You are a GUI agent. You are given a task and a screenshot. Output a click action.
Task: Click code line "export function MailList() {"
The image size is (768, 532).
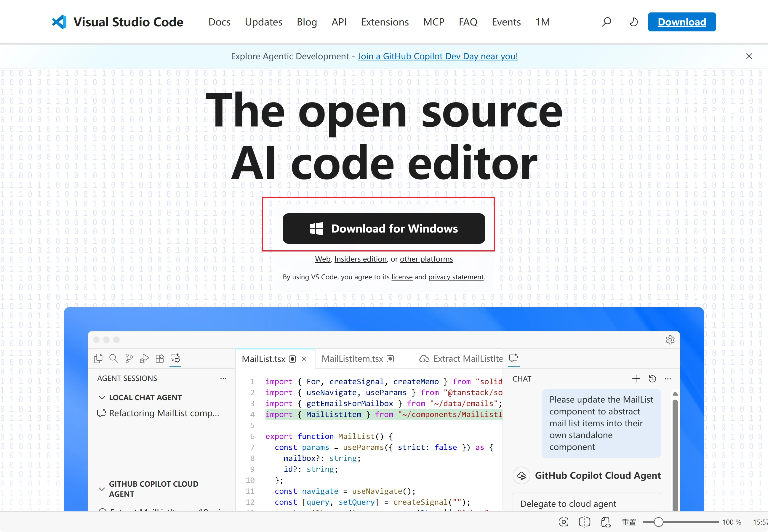pyautogui.click(x=329, y=436)
